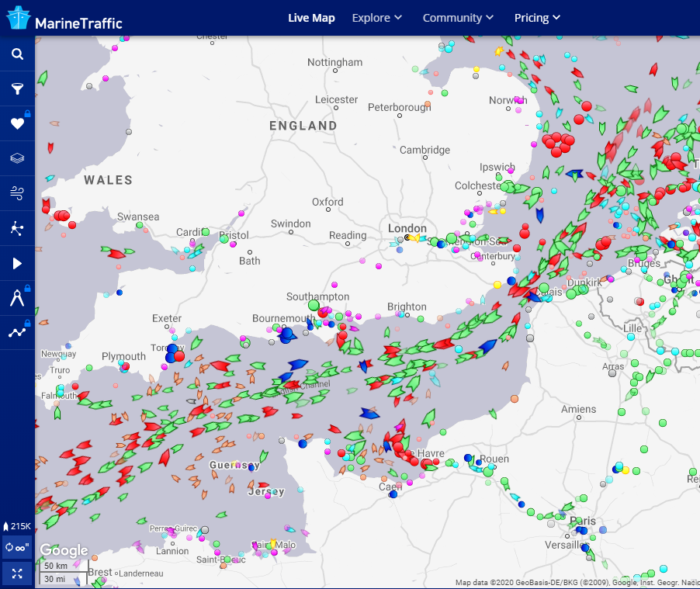
Task: Open My Fleets heart icon
Action: 17,124
